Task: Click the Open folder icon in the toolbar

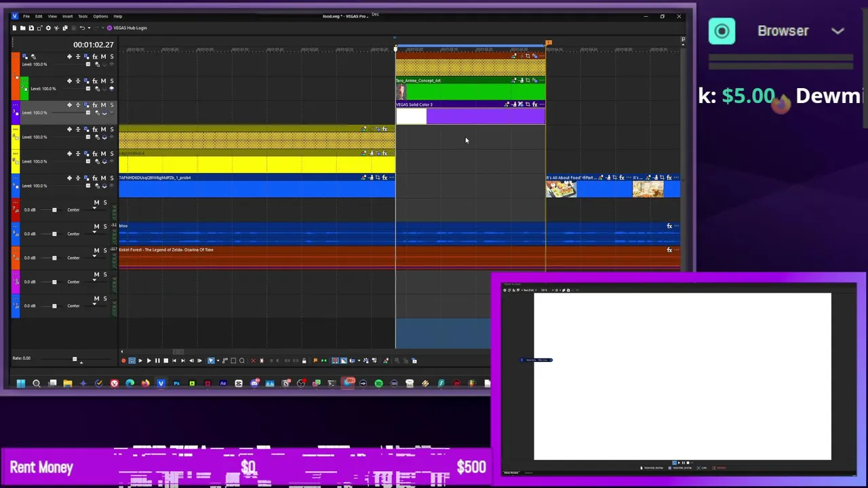Action: (23, 28)
